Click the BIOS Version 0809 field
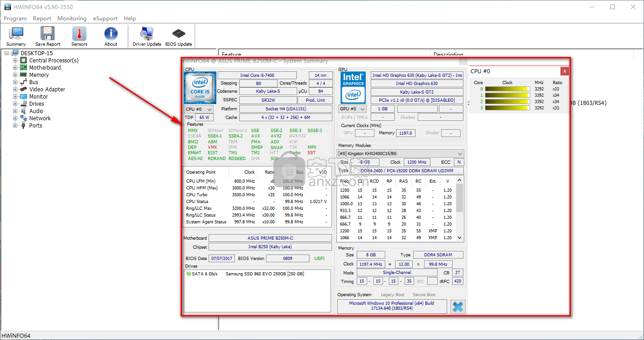 pyautogui.click(x=287, y=259)
